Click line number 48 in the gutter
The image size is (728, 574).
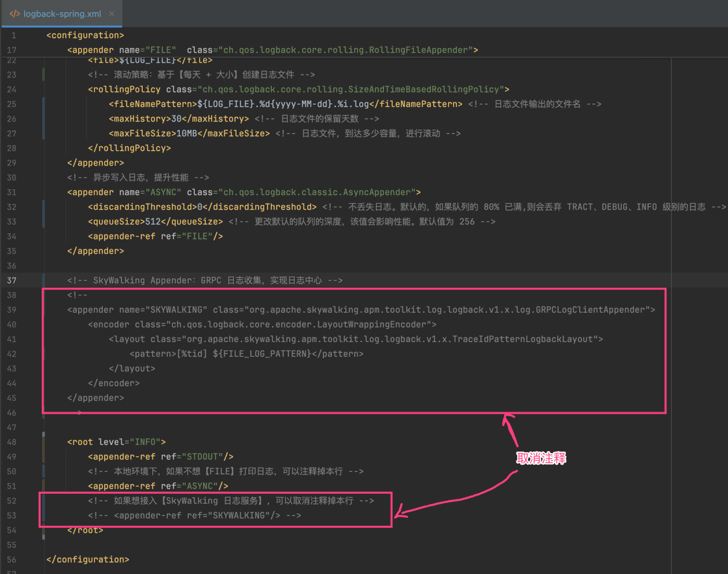[12, 442]
